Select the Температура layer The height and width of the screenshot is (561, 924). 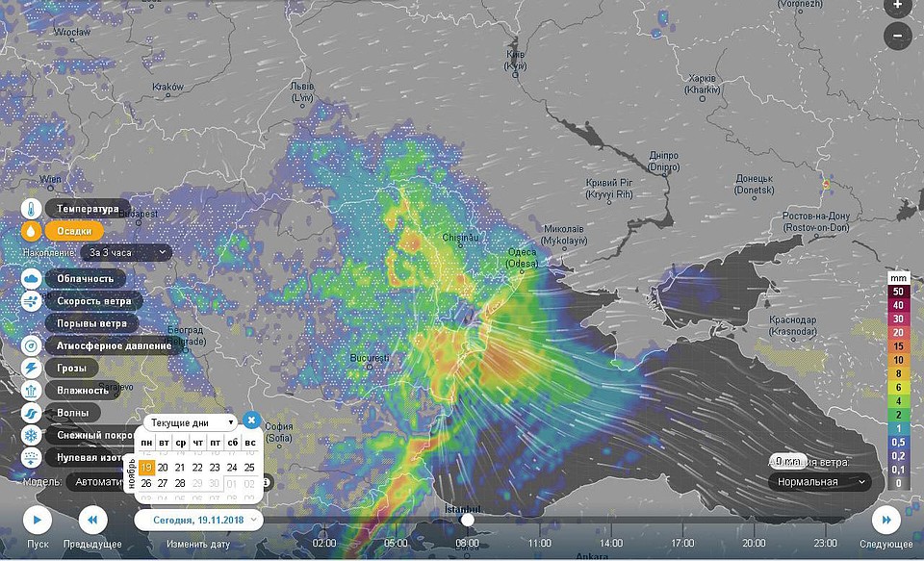coord(88,209)
